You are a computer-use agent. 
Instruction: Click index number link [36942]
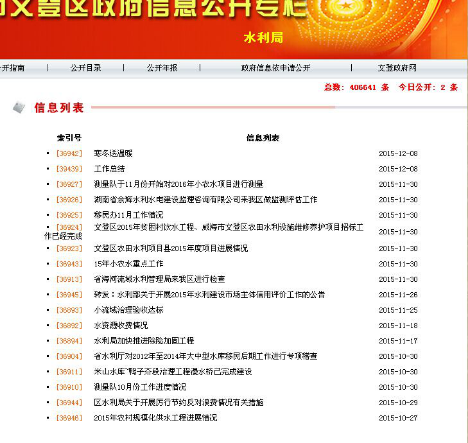(69, 153)
